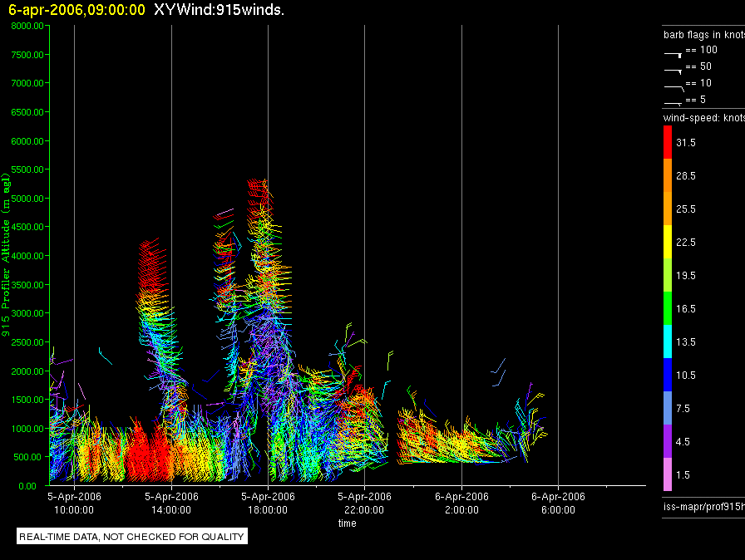Click the 6-Apr-2006 6:00:00 time axis label
Screen dimensions: 745x560
557,504
